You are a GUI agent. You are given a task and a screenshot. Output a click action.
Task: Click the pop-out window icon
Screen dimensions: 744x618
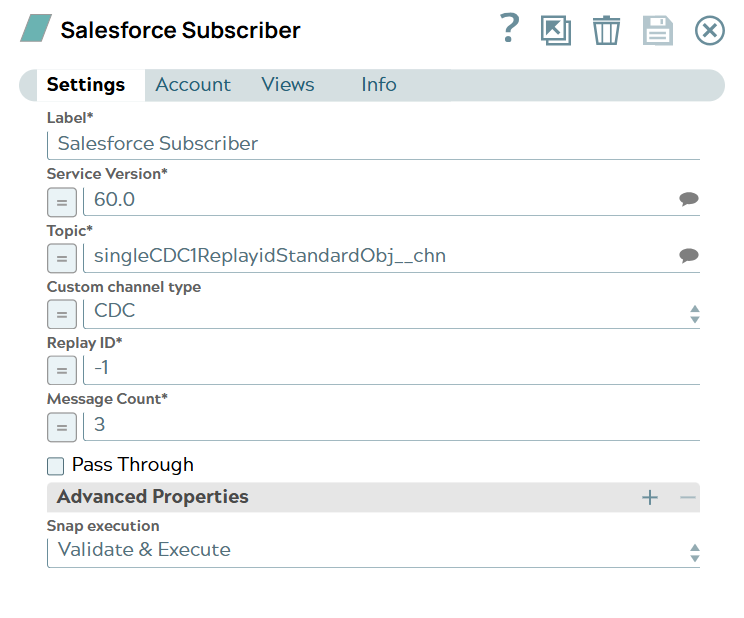[x=556, y=30]
